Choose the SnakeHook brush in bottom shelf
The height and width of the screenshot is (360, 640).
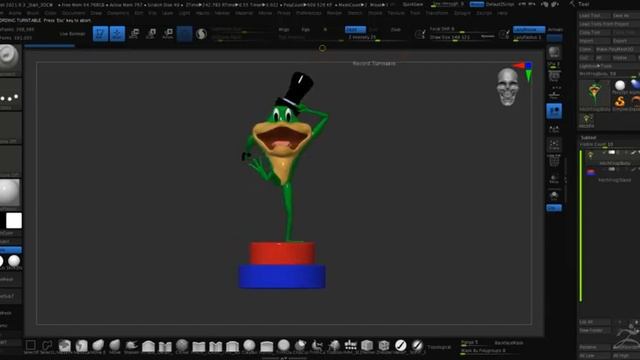point(131,345)
